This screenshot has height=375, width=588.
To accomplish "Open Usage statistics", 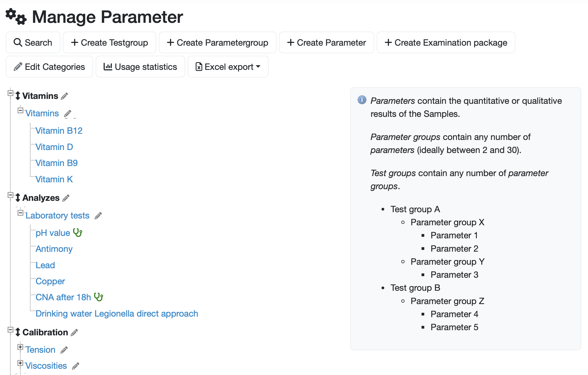I will click(x=140, y=67).
